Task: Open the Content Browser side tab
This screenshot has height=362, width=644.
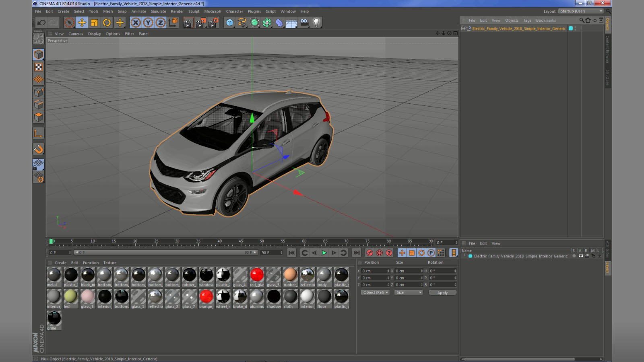Action: pyautogui.click(x=608, y=49)
